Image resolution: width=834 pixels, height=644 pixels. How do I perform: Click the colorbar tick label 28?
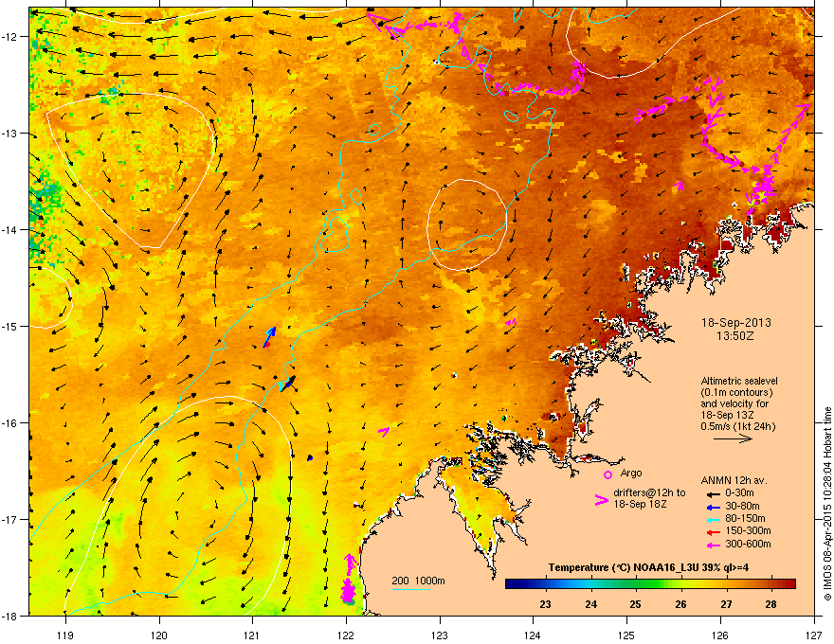tap(771, 604)
